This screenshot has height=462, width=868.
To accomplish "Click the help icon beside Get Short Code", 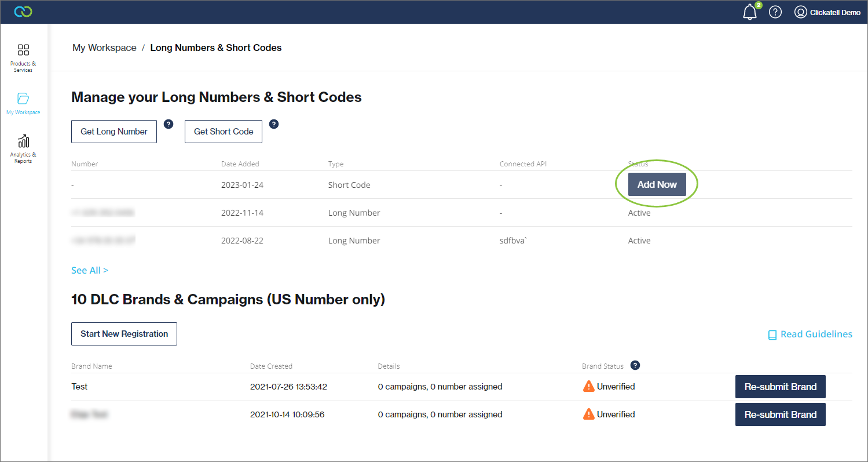I will [x=274, y=124].
